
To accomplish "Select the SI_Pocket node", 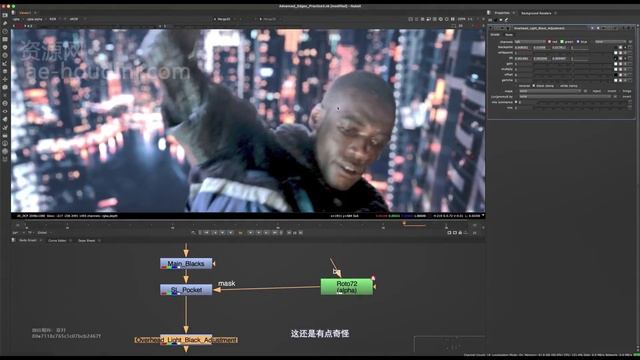I will (x=186, y=290).
